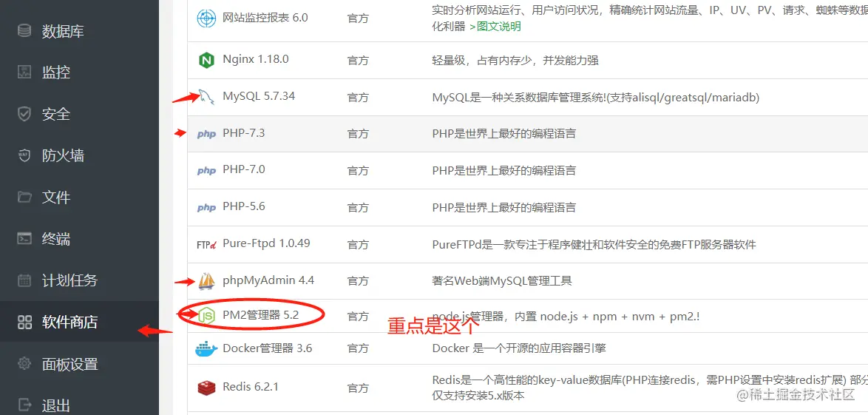The width and height of the screenshot is (868, 415).
Task: Click 官方 in the Pure-Ftpd row
Action: pyautogui.click(x=358, y=244)
